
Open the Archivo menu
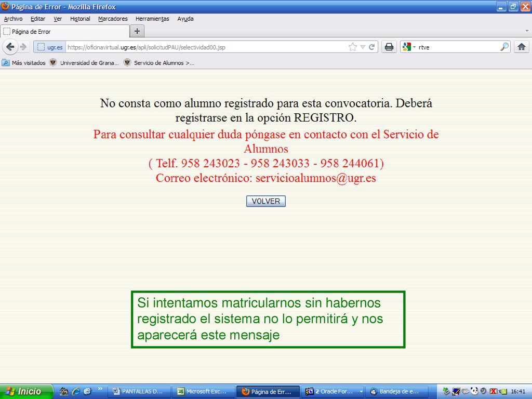tap(13, 19)
